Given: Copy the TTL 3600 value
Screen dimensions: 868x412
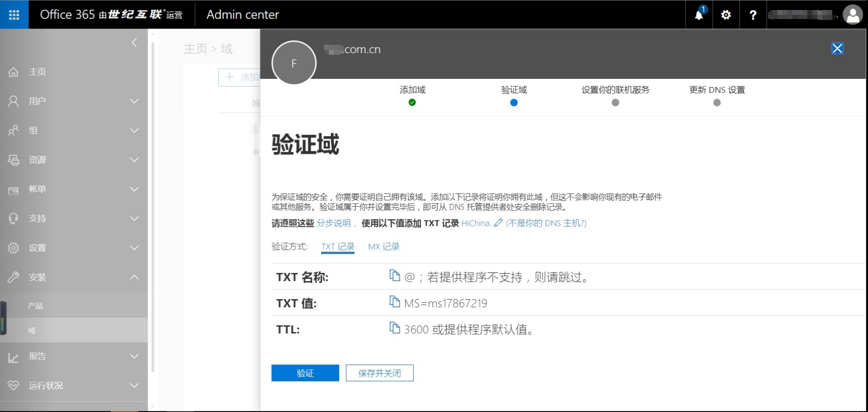Looking at the screenshot, I should click(395, 328).
